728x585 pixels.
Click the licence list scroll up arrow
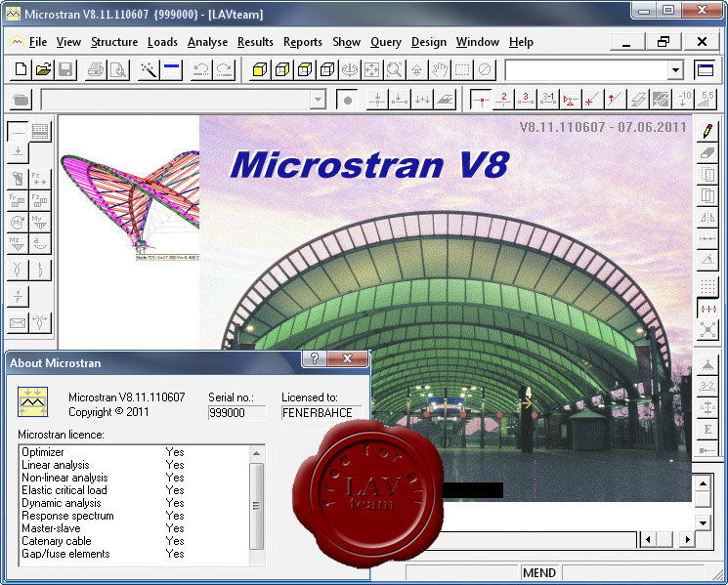[x=256, y=453]
